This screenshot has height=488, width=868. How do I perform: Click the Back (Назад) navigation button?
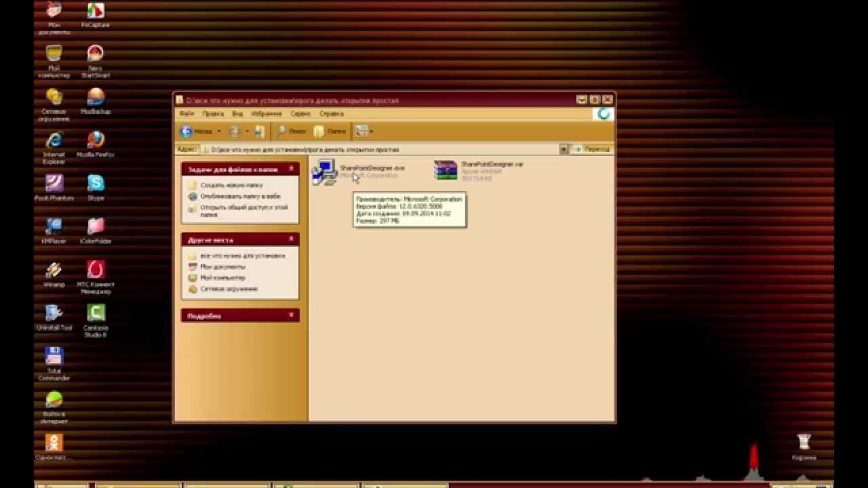(x=196, y=131)
